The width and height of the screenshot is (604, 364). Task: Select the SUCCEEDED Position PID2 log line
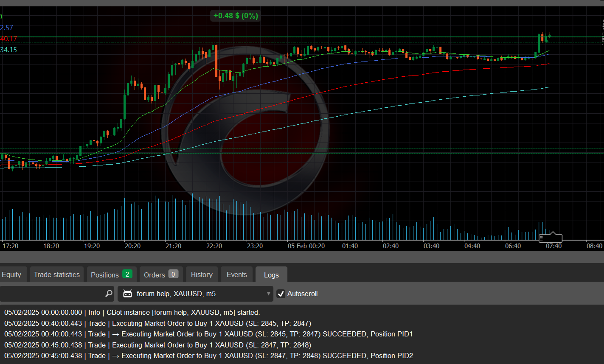coord(208,356)
